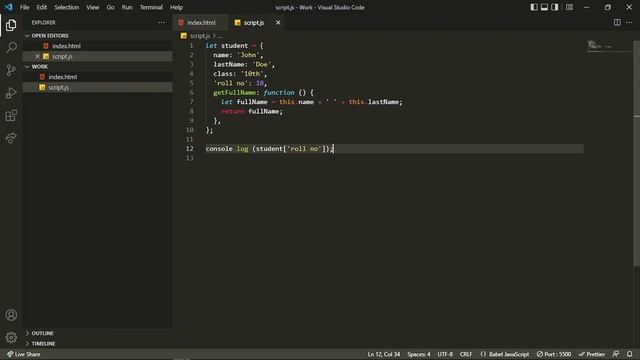Change CRLF end of line sequence

[x=466, y=354]
